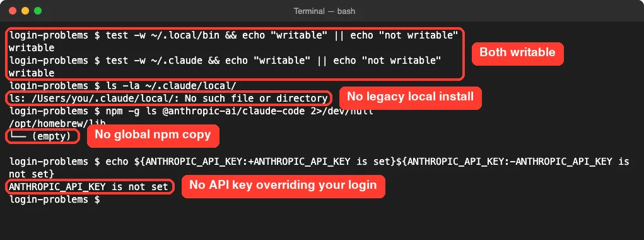Click the 'echo ${ANTHROPIC_API_KEY' command line
The width and height of the screenshot is (644, 240).
[x=319, y=162]
